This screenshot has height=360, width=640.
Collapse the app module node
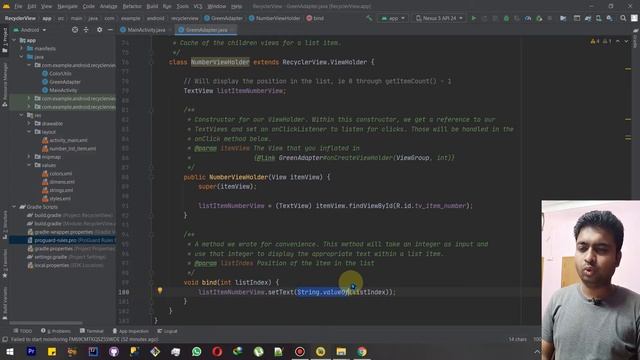(x=14, y=40)
